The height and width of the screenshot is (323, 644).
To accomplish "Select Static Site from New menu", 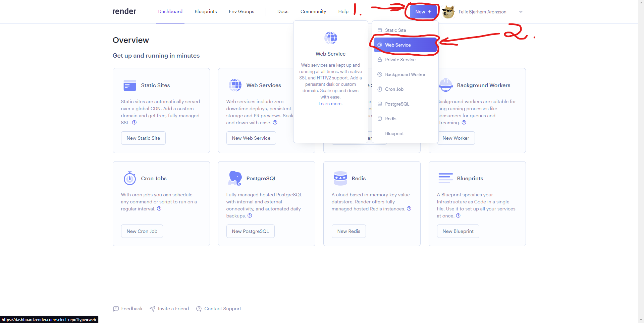I will click(405, 30).
